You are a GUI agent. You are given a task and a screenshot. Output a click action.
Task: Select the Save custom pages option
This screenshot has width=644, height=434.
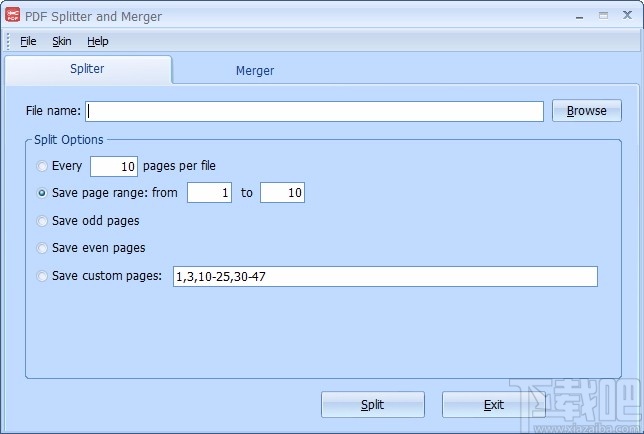point(42,276)
